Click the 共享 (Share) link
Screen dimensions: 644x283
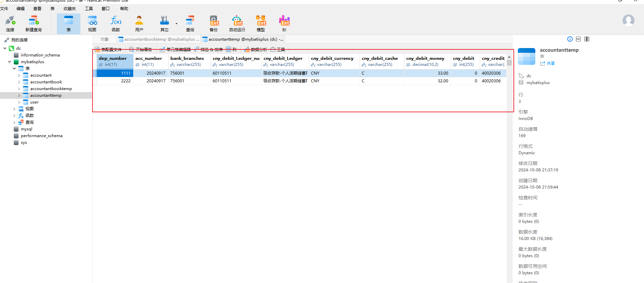[547, 63]
